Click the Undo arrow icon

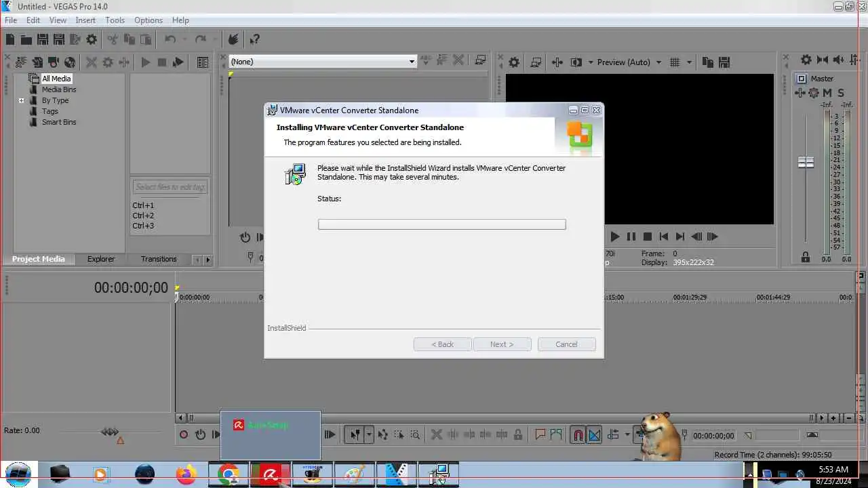(x=170, y=39)
